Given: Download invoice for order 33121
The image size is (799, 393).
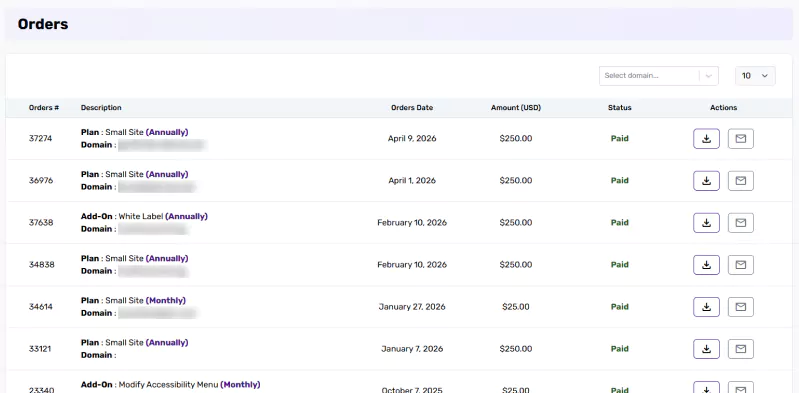Looking at the screenshot, I should coord(706,349).
